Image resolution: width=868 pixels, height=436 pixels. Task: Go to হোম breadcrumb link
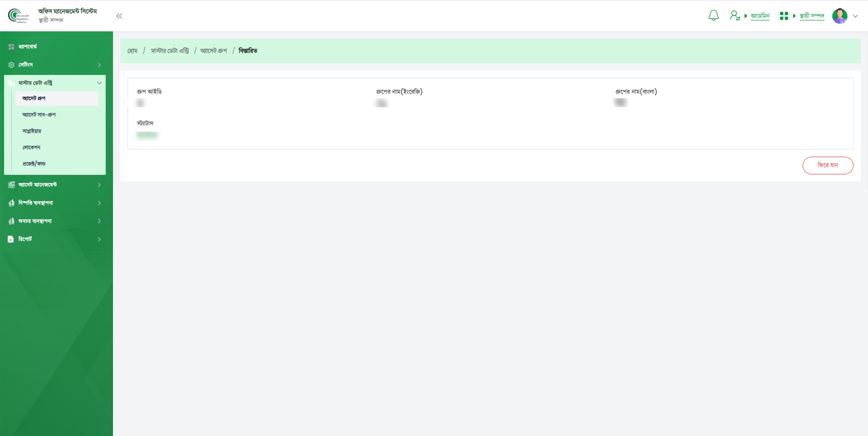(132, 51)
